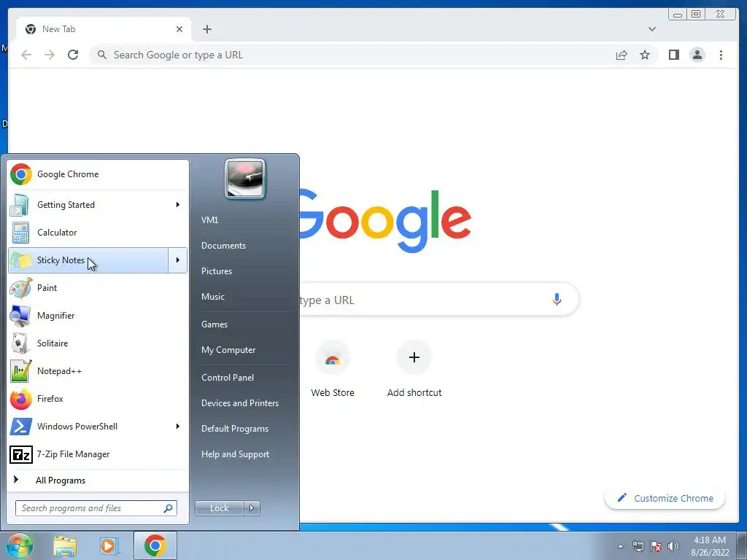Screen dimensions: 747x560
Task: Click the Lock button
Action: tap(219, 508)
